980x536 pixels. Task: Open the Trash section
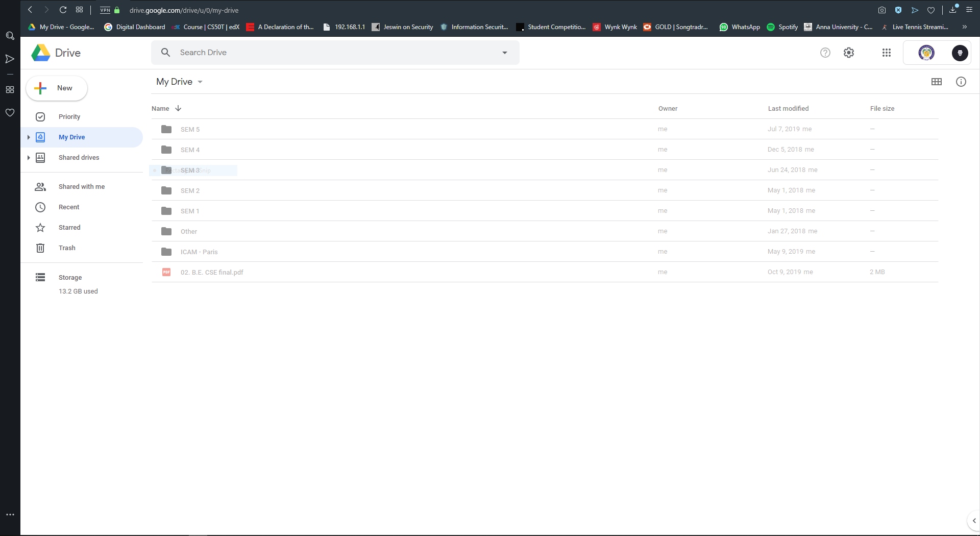tap(66, 248)
